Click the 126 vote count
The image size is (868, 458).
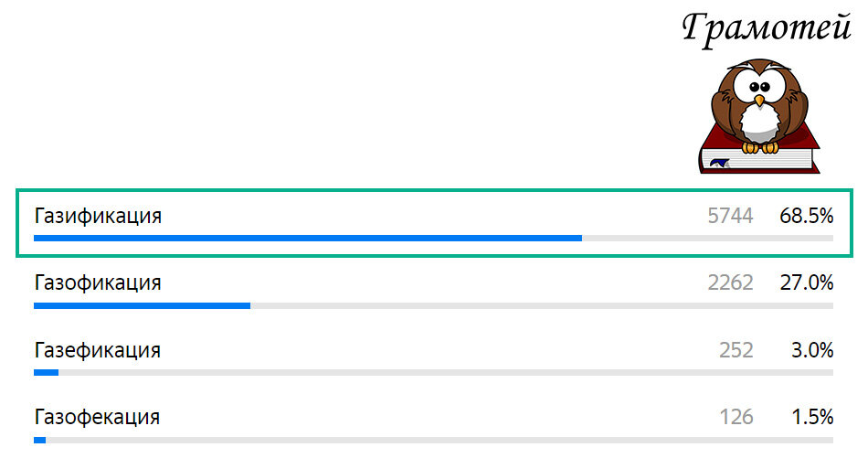(736, 417)
